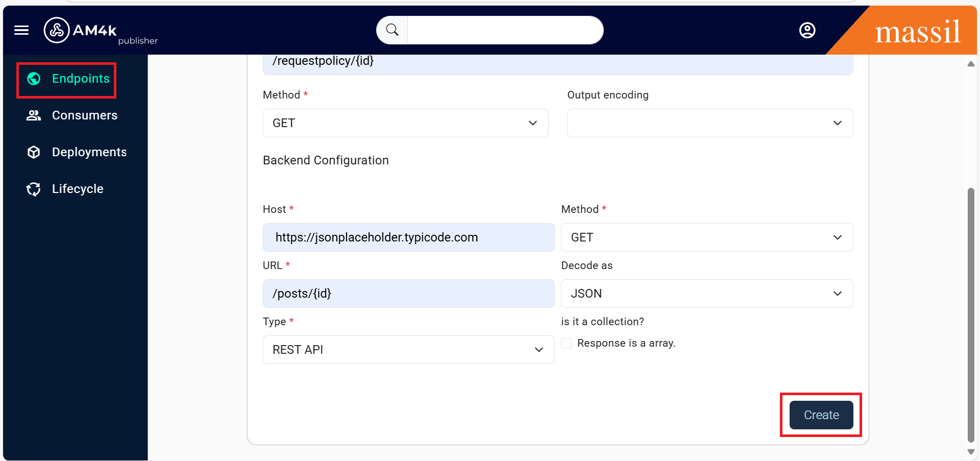
Task: Click the Host input field
Action: pyautogui.click(x=408, y=237)
